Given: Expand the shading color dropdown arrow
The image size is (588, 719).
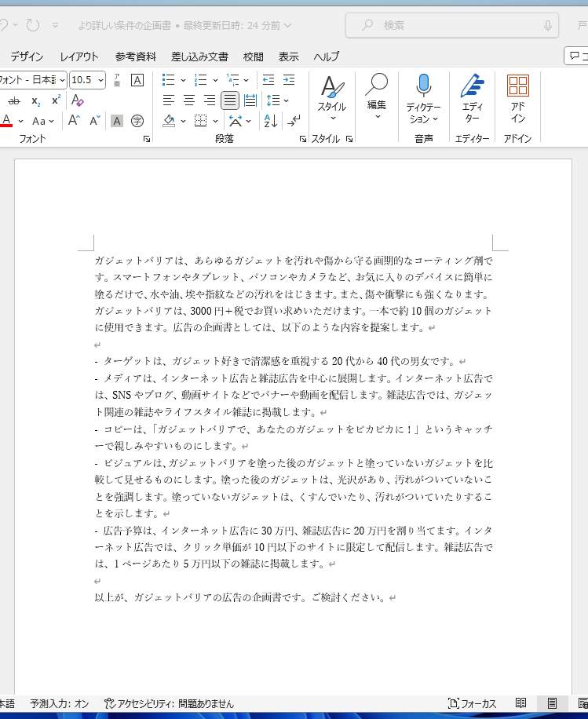Looking at the screenshot, I should pyautogui.click(x=183, y=121).
